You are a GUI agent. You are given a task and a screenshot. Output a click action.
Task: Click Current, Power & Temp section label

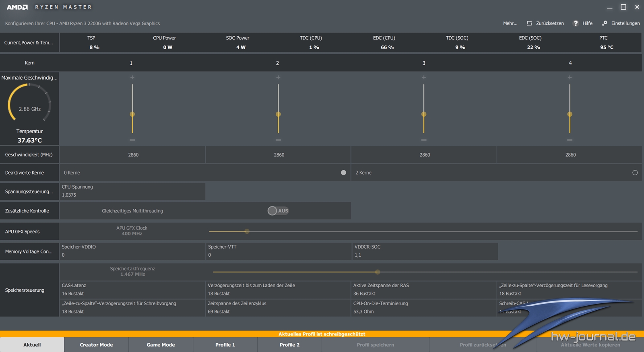[29, 43]
